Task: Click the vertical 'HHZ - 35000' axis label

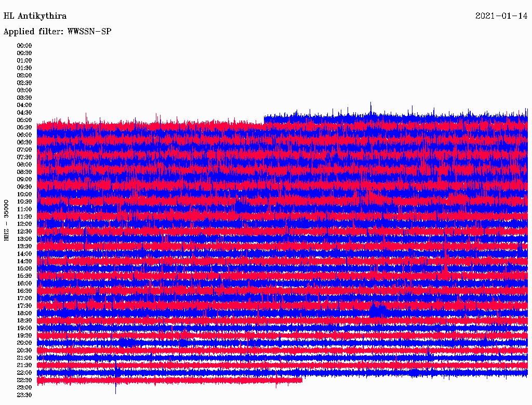Action: 6,220
